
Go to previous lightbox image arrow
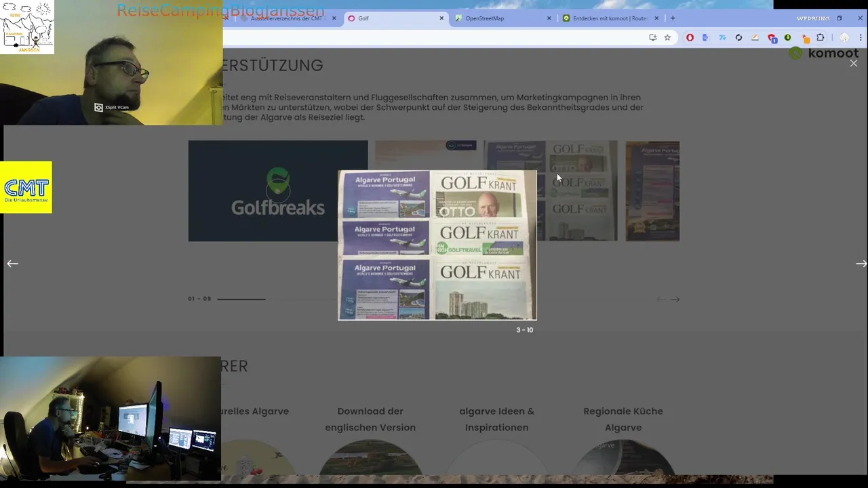pos(12,264)
